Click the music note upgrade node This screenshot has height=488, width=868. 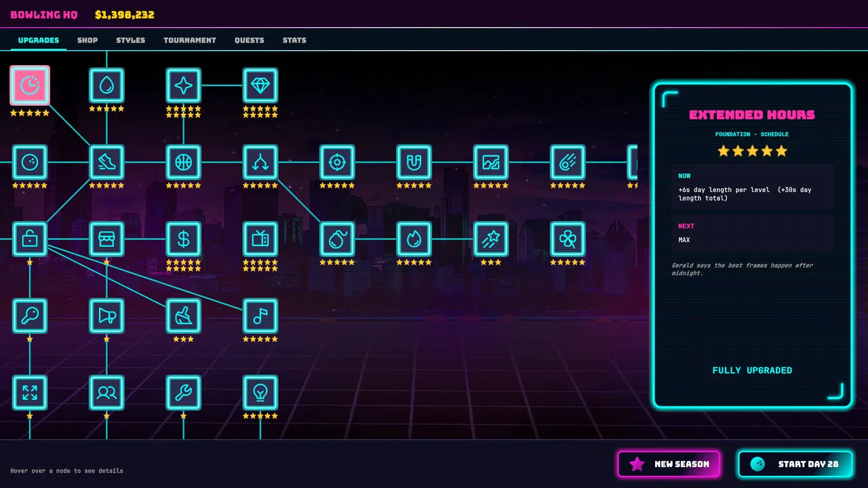260,316
